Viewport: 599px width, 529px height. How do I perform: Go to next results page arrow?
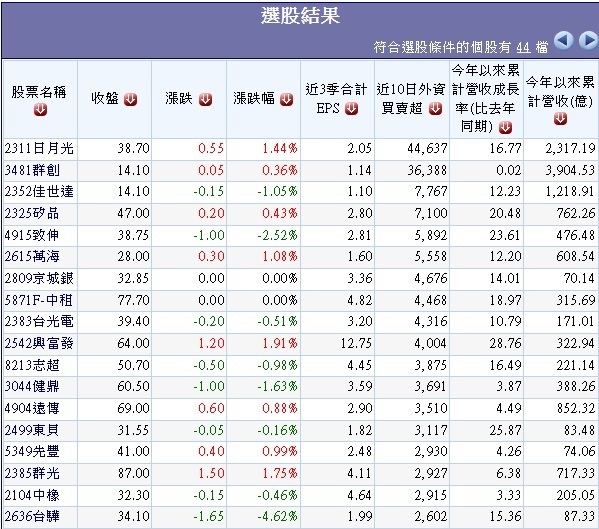point(589,41)
